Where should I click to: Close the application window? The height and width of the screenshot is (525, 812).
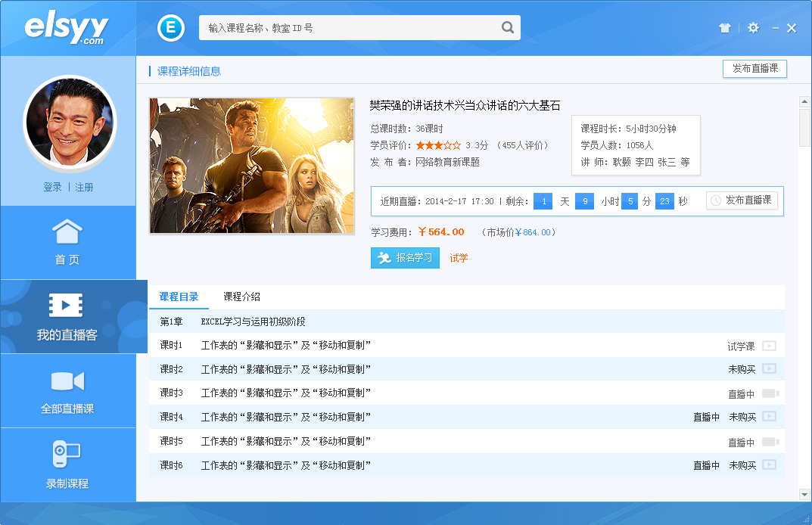pos(792,28)
